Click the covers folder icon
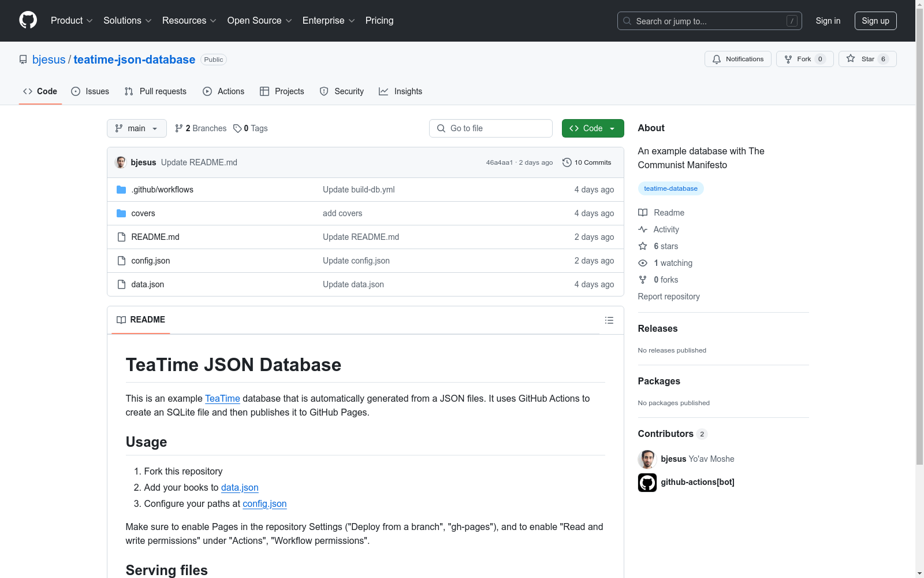 coord(121,213)
